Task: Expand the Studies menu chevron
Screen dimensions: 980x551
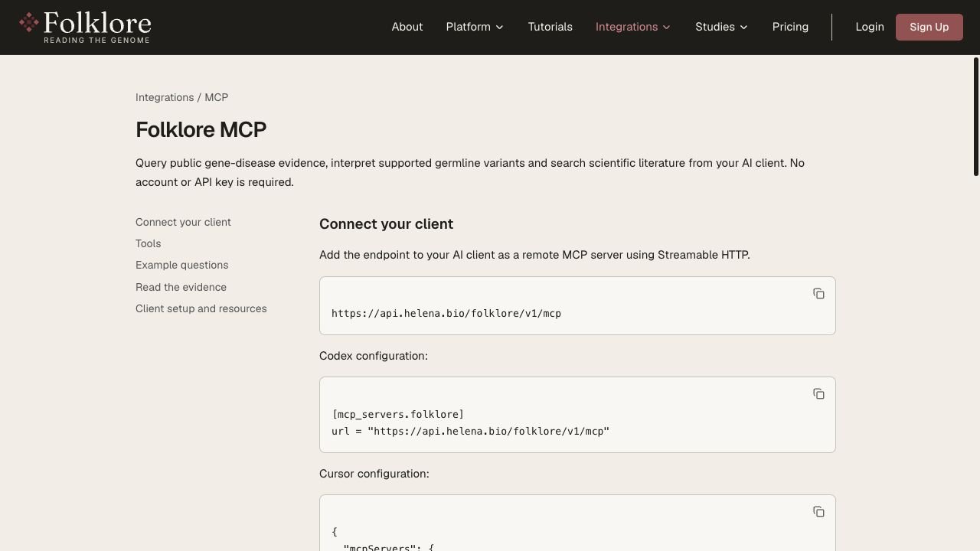Action: (743, 27)
